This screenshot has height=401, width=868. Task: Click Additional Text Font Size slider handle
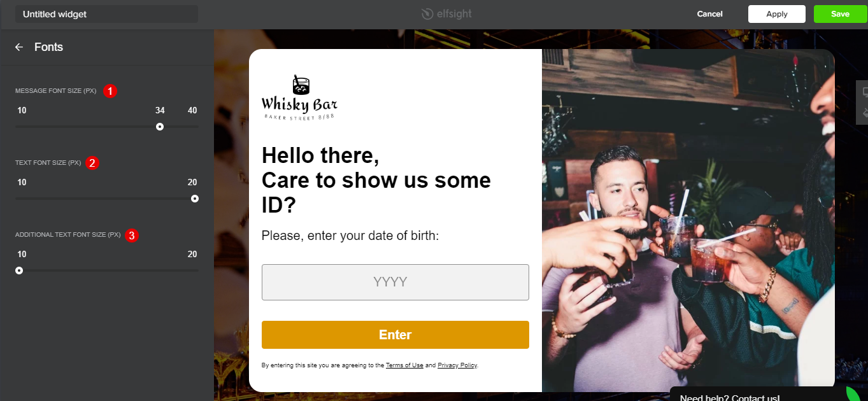coord(19,271)
